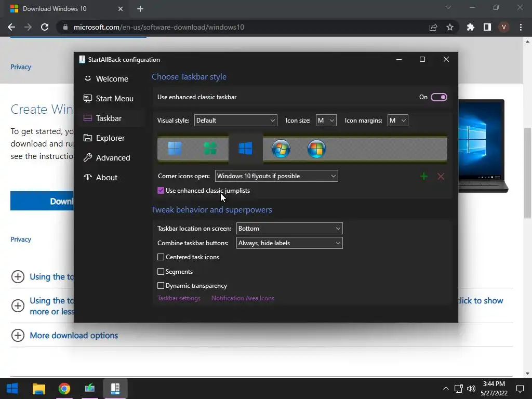This screenshot has height=399, width=532.
Task: Toggle Use enhanced classic taskbar switch
Action: pos(438,97)
